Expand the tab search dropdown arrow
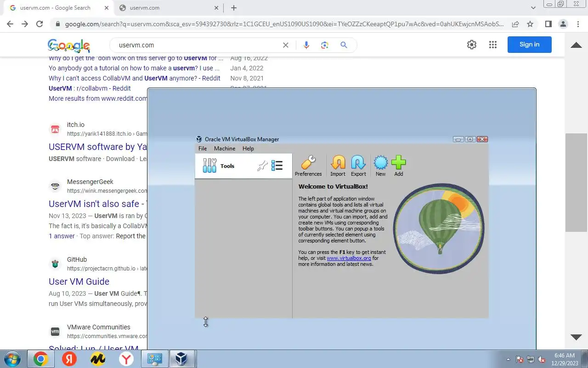Screen dimensions: 588x368 point(533,8)
